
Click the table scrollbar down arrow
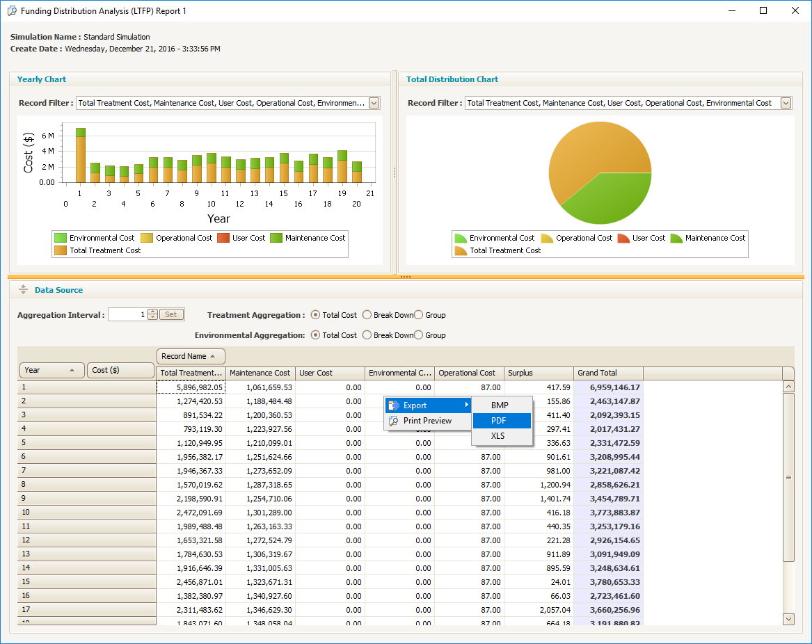788,618
